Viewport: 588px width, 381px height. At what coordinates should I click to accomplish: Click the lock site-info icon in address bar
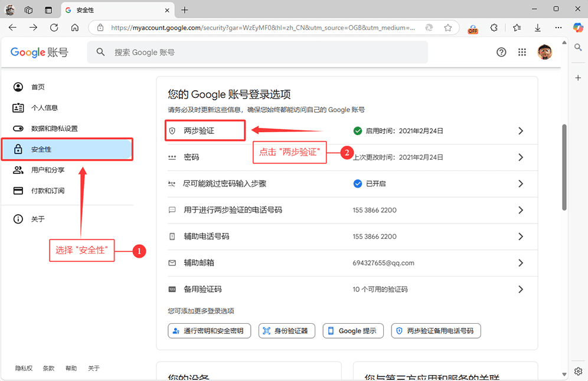(100, 27)
